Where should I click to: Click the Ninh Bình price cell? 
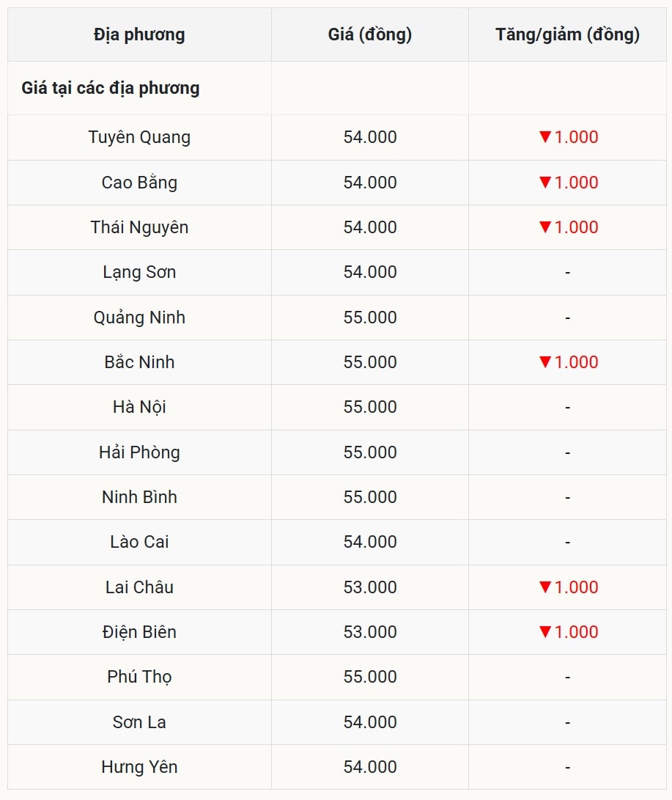coord(370,497)
